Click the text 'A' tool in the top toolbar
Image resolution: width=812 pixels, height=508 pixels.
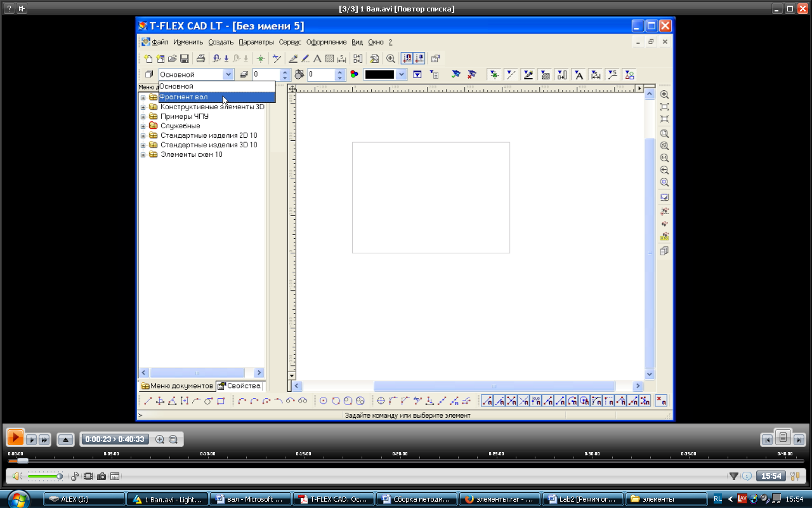coord(317,58)
